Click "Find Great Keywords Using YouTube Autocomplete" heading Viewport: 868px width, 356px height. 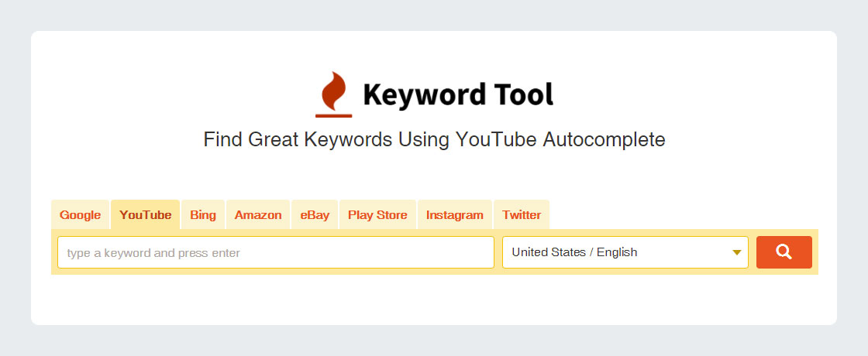(434, 139)
